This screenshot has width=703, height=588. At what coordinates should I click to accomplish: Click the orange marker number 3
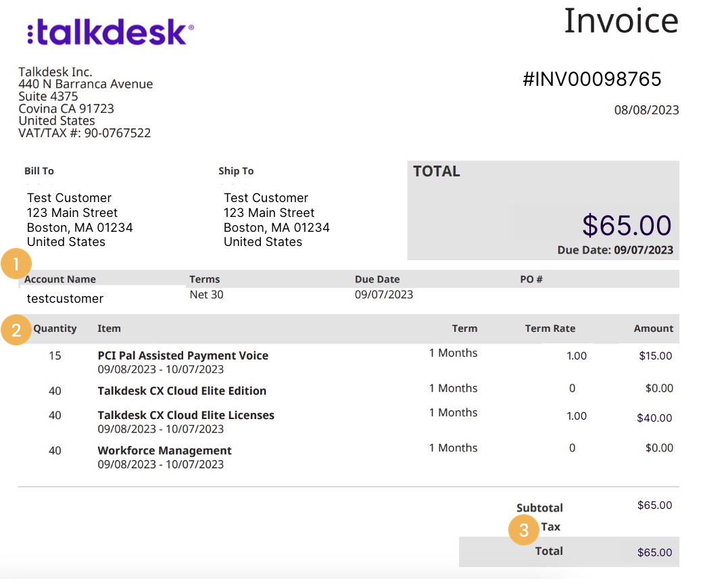(524, 530)
